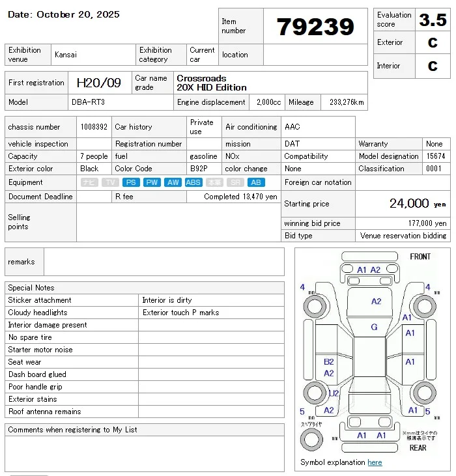The image size is (456, 476).
Task: Click the winning bid price 177,000 yen
Action: tap(423, 223)
